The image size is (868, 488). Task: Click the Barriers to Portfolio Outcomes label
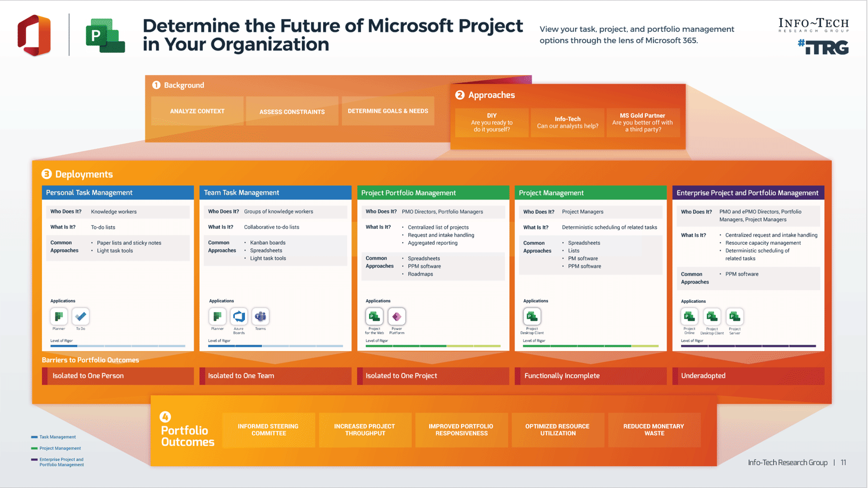pos(91,360)
